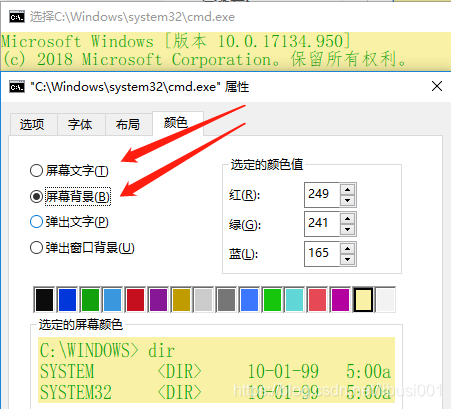Select the 屏幕文字(T) radio button

point(69,171)
